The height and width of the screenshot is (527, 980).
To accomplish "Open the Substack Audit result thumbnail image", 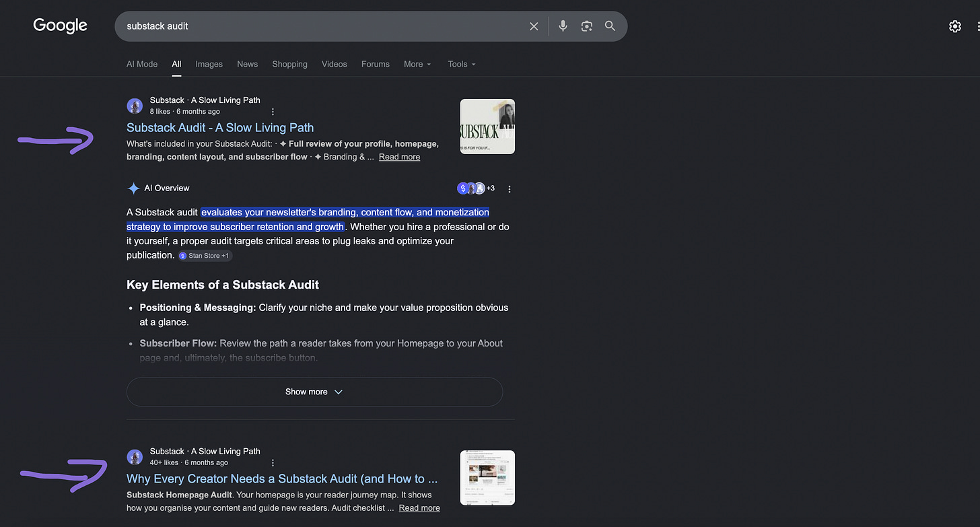I will [487, 127].
